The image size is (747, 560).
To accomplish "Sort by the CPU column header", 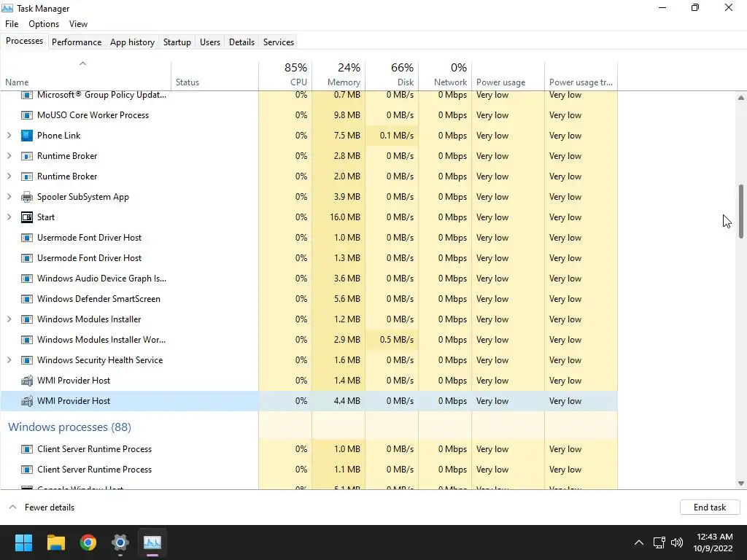I will coord(285,76).
